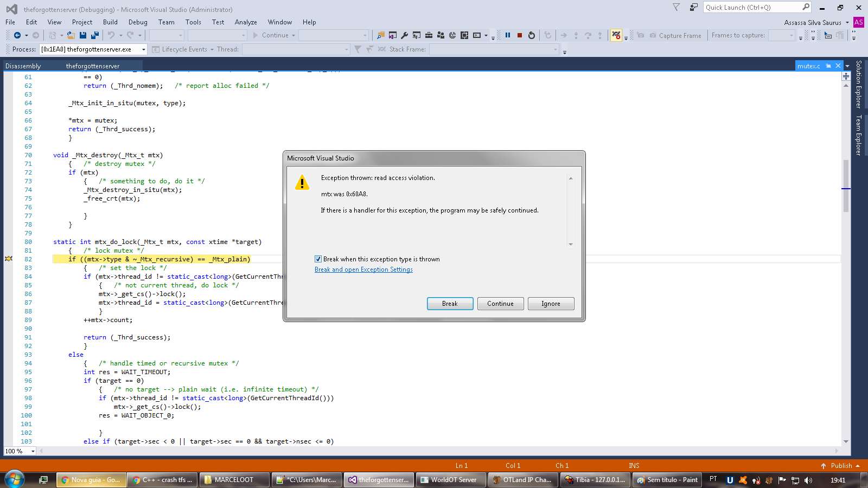Open the Properties wrench icon

405,35
